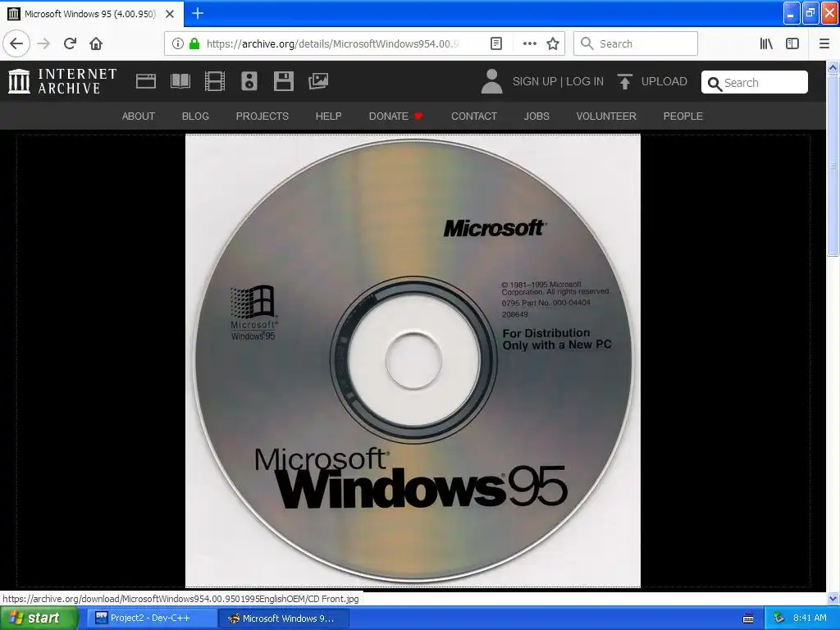This screenshot has height=630, width=840.
Task: Open the VOLUNTEER link
Action: pyautogui.click(x=606, y=116)
